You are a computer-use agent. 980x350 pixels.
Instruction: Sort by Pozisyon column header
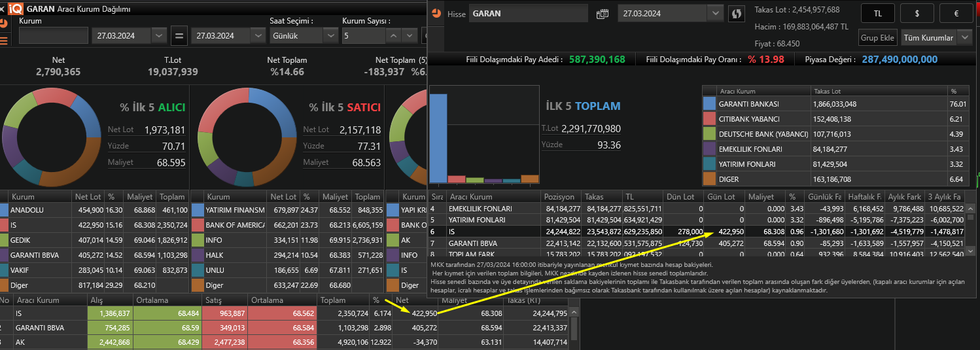560,197
